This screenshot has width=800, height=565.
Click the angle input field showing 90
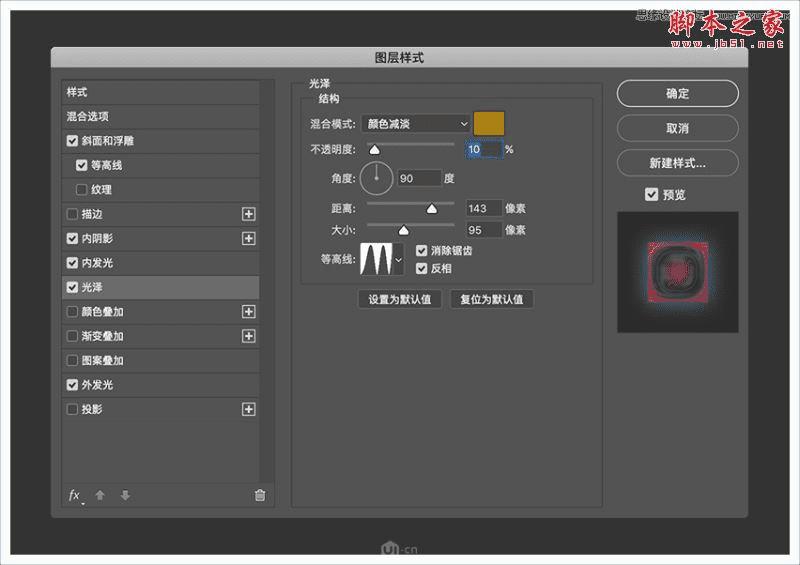(x=419, y=178)
